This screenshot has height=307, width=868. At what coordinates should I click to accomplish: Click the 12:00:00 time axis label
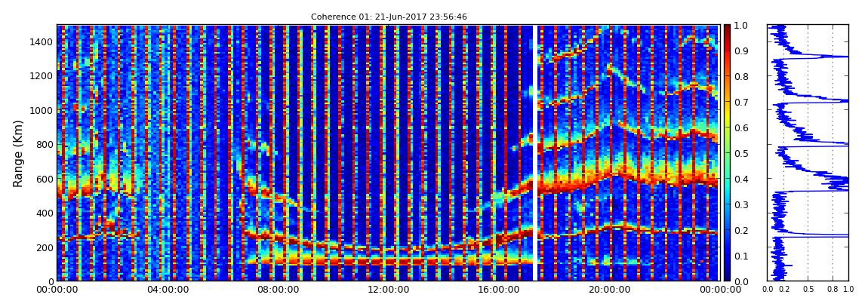pos(387,290)
